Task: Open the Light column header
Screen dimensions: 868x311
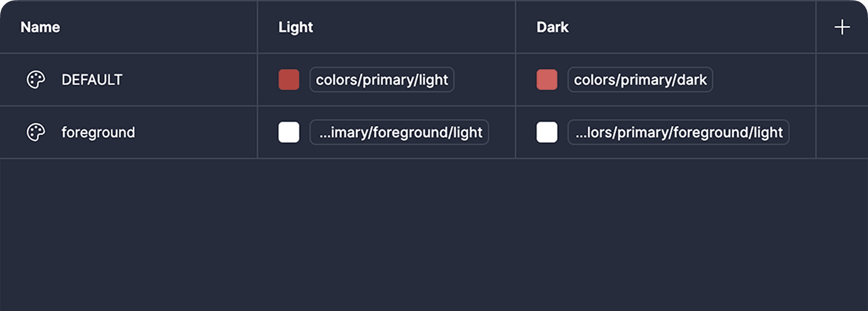Action: pyautogui.click(x=296, y=27)
